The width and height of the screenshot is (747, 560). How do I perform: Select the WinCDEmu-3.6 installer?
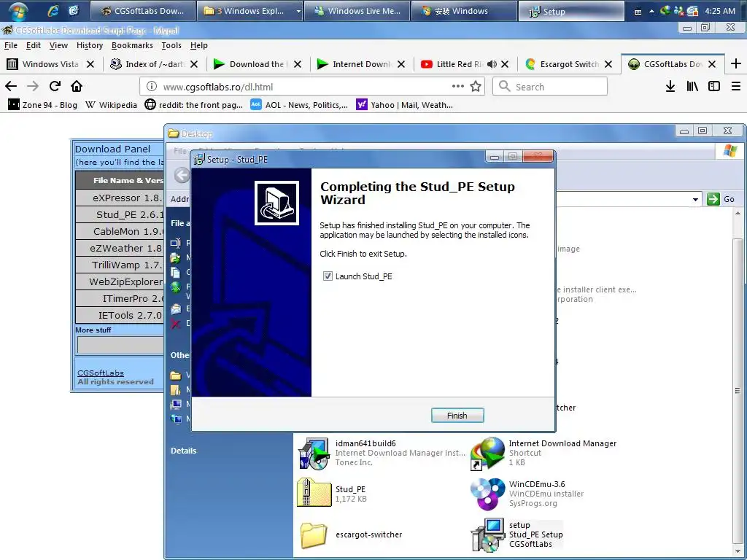tap(527, 494)
